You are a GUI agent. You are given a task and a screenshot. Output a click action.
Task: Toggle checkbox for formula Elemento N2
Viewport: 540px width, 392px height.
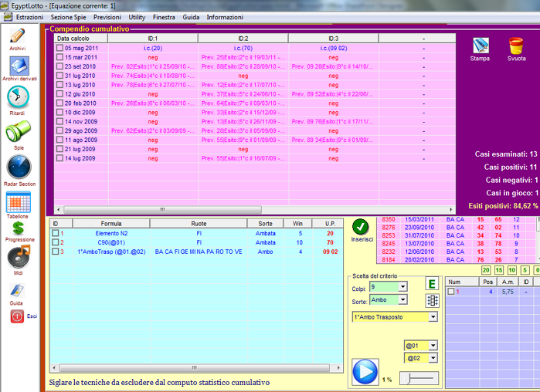pos(55,233)
